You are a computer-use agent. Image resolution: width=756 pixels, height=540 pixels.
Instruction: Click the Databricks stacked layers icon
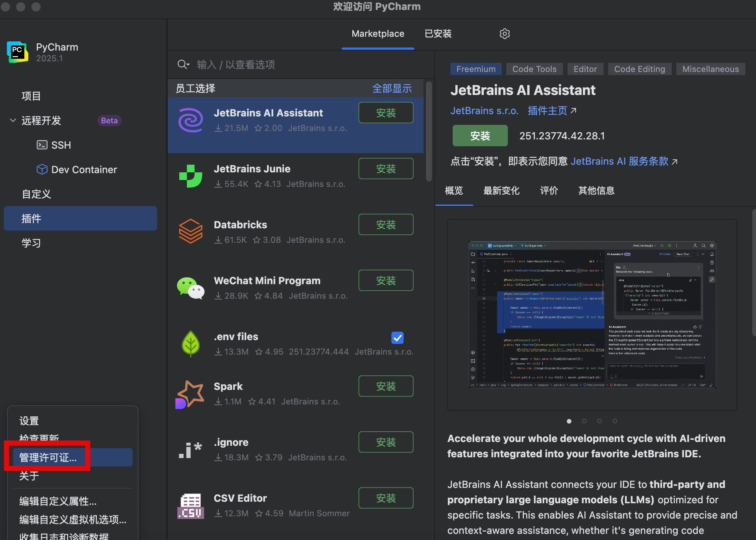click(x=190, y=231)
